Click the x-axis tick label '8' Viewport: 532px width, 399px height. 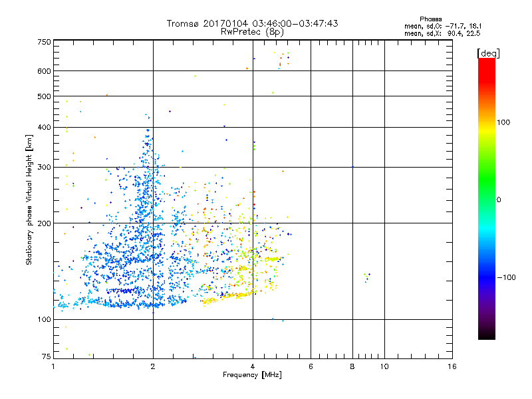pos(352,366)
